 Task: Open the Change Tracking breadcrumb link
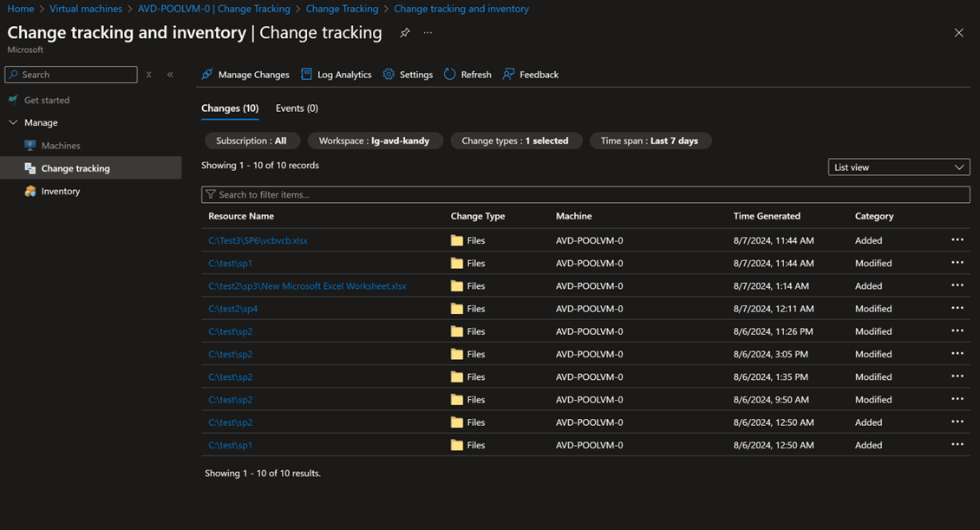coord(342,9)
